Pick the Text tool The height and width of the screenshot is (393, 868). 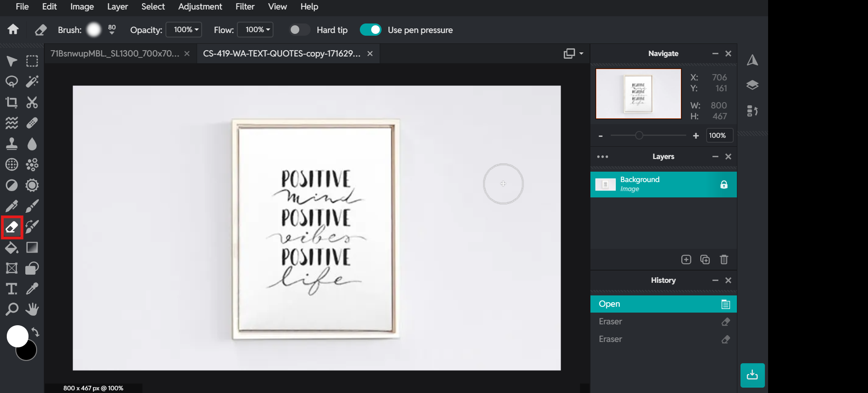coord(12,289)
